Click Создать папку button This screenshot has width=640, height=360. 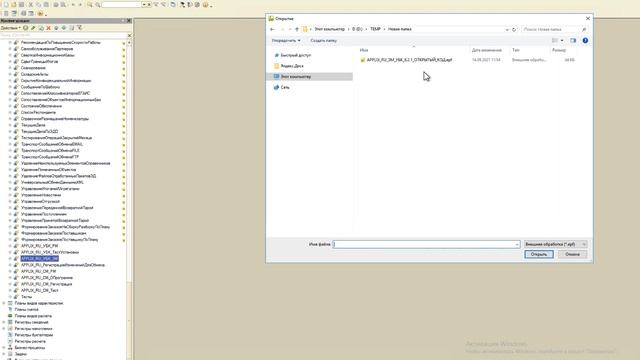(323, 40)
